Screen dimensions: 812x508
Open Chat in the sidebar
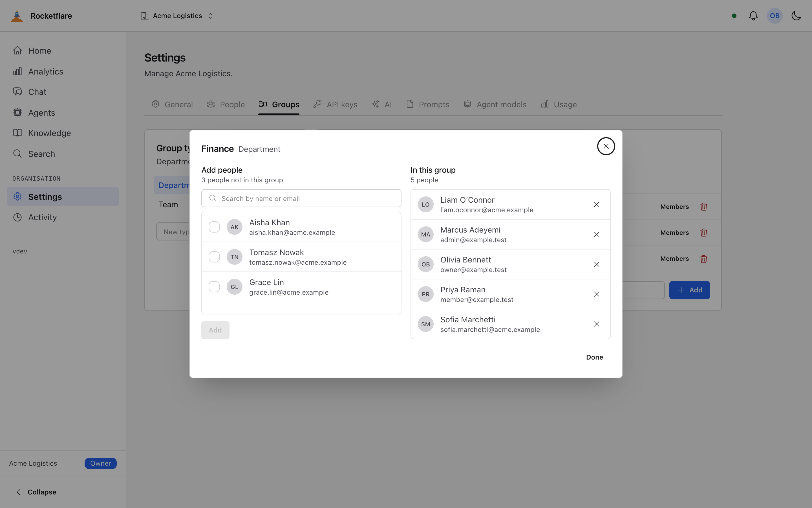coord(63,92)
